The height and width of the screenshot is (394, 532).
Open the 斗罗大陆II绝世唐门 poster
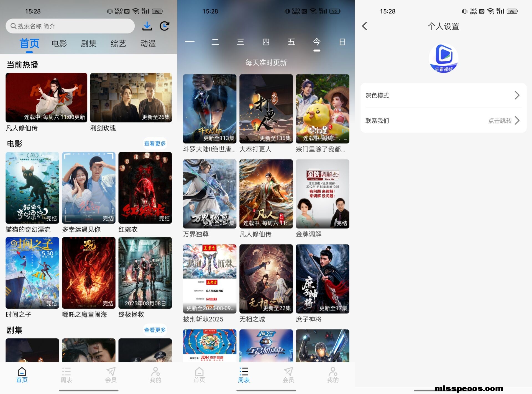pos(210,109)
